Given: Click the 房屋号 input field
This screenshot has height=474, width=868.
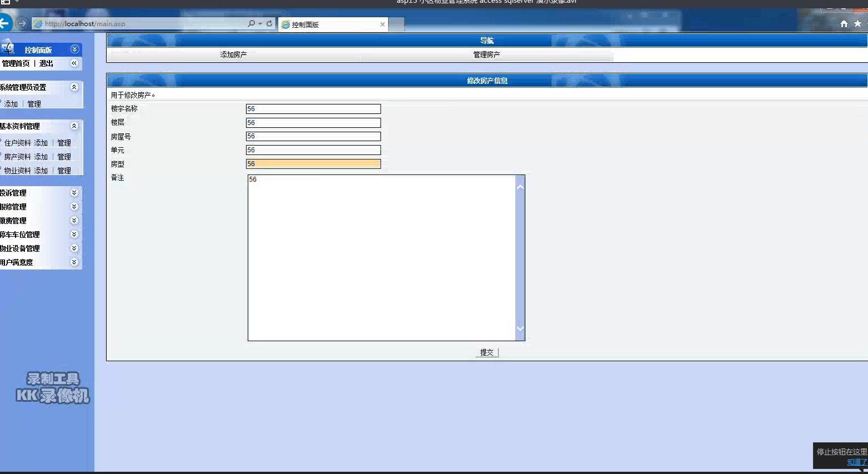Looking at the screenshot, I should click(313, 136).
